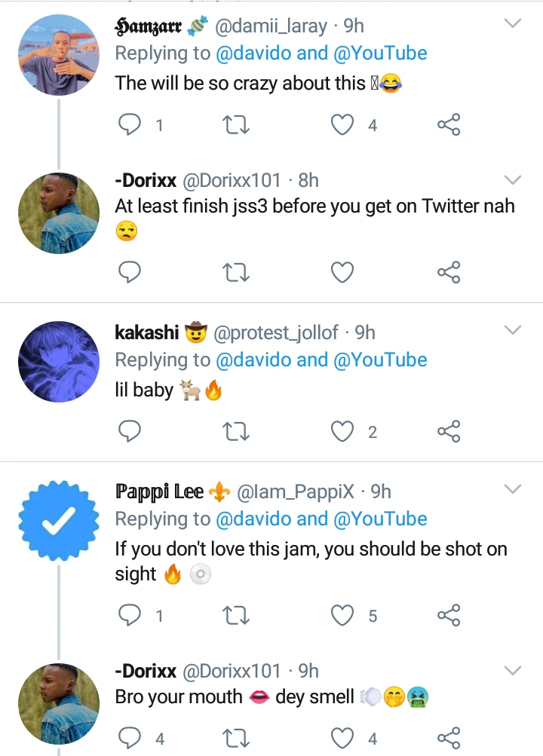This screenshot has height=756, width=543.
Task: Like kakashi's lil baby tweet
Action: 343,431
